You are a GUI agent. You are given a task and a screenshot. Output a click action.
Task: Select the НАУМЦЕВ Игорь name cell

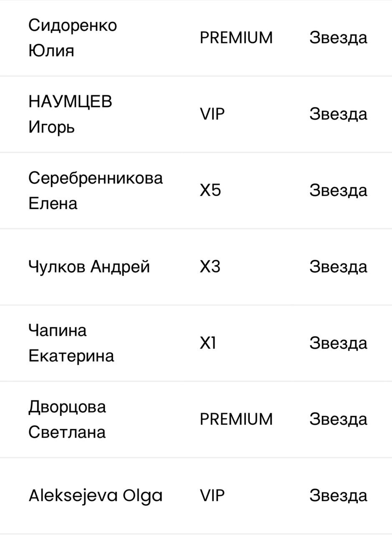pyautogui.click(x=70, y=114)
